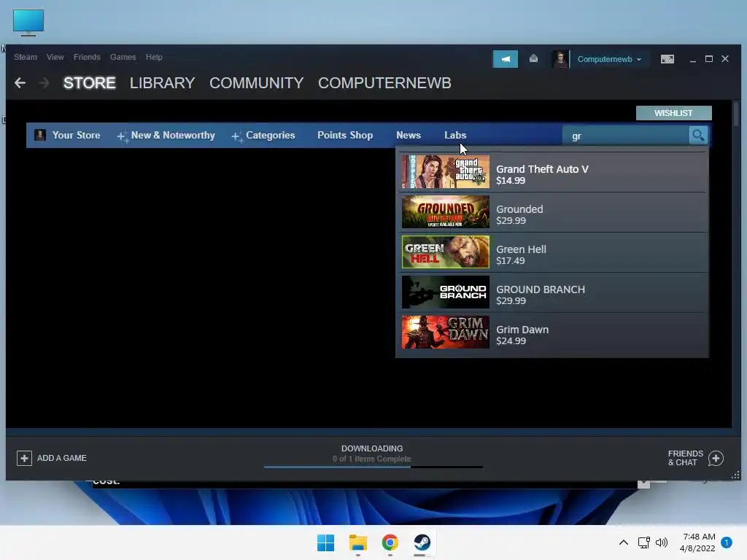Open Google Chrome from the taskbar
This screenshot has height=560, width=747.
(x=390, y=542)
